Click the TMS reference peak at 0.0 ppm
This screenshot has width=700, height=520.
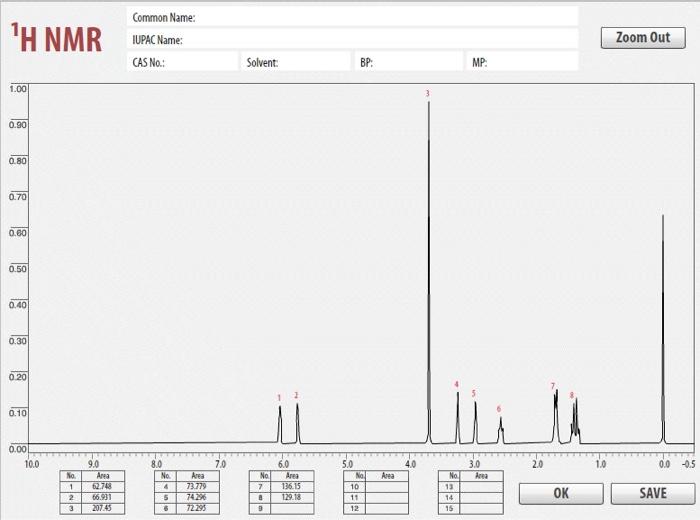click(663, 330)
